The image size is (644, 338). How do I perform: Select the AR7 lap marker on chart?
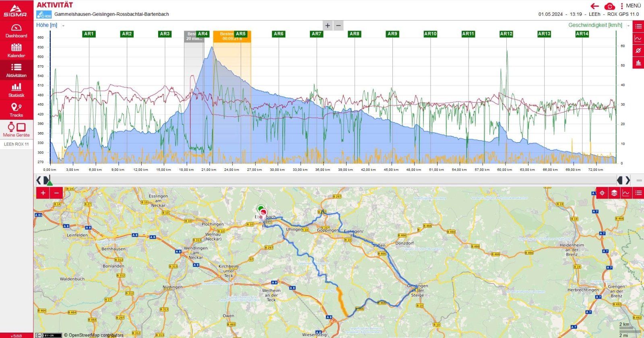click(316, 34)
